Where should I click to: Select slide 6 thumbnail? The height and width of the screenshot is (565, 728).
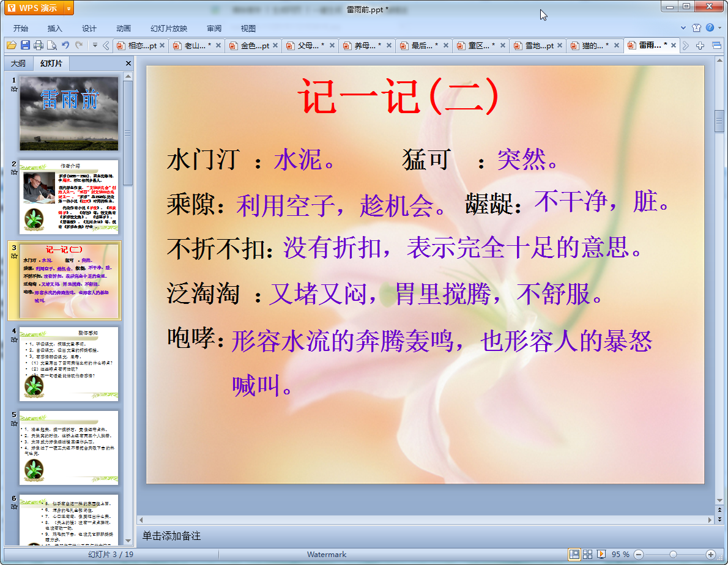(69, 520)
